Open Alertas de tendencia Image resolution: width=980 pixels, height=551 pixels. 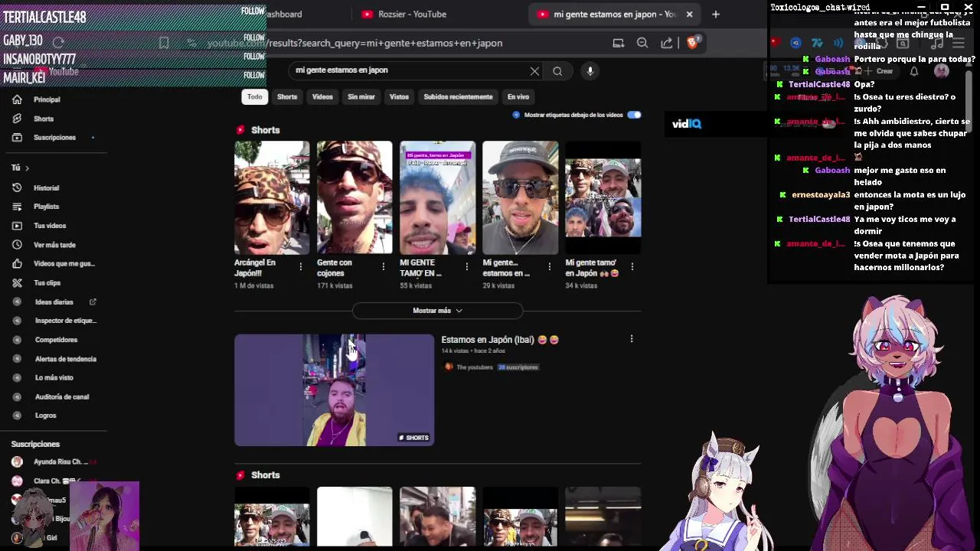pyautogui.click(x=65, y=359)
